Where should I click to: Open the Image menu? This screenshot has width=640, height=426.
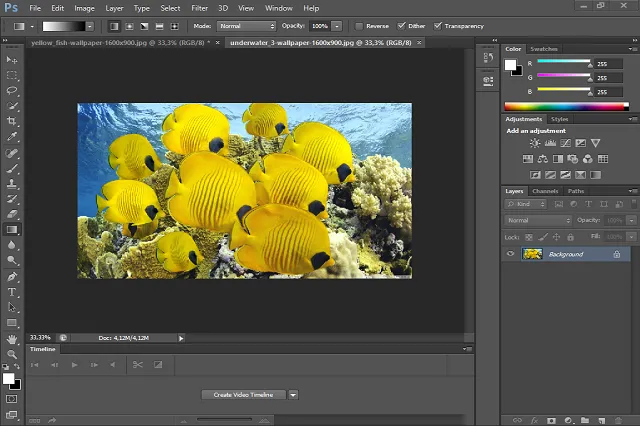pos(84,8)
